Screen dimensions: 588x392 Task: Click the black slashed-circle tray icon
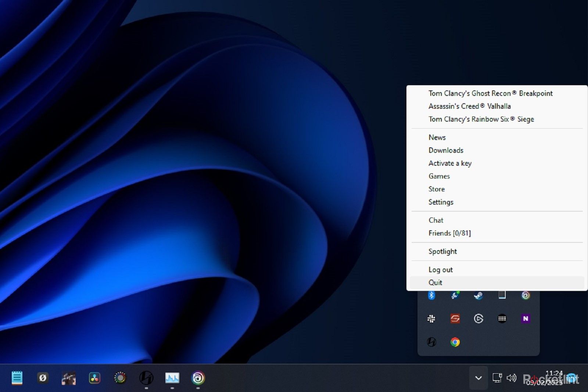(431, 342)
